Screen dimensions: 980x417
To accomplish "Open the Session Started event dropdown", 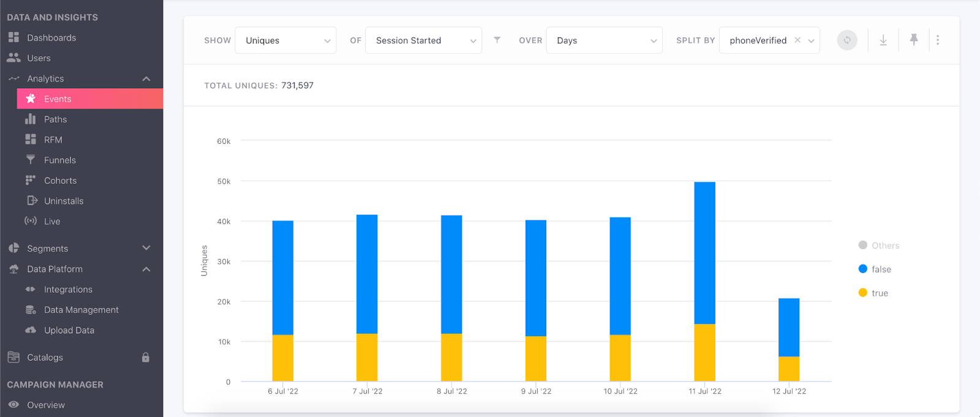I will coord(423,40).
